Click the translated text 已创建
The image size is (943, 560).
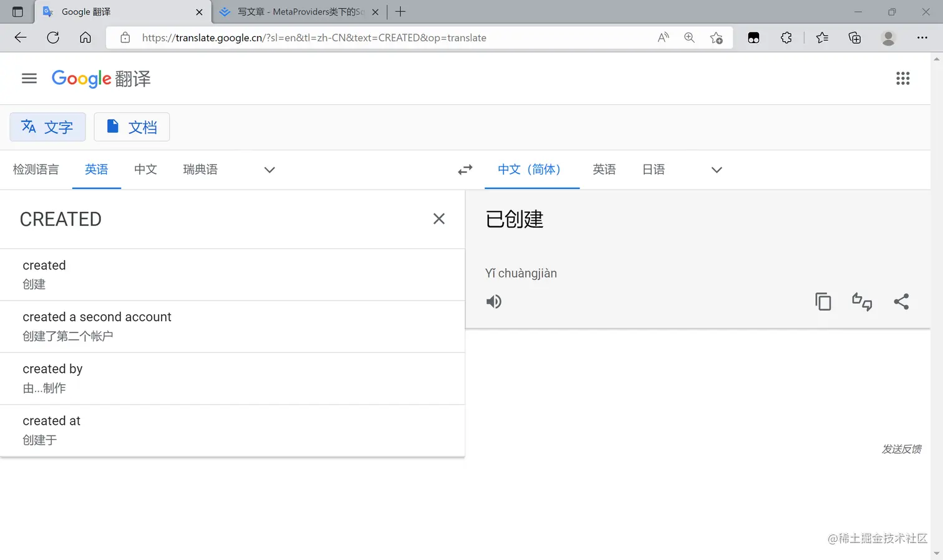(x=515, y=219)
